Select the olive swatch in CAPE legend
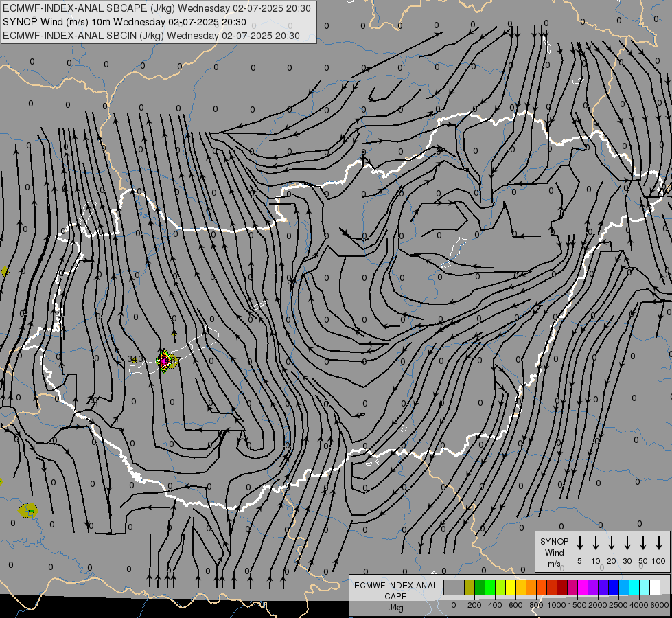This screenshot has height=618, width=672. 470,588
